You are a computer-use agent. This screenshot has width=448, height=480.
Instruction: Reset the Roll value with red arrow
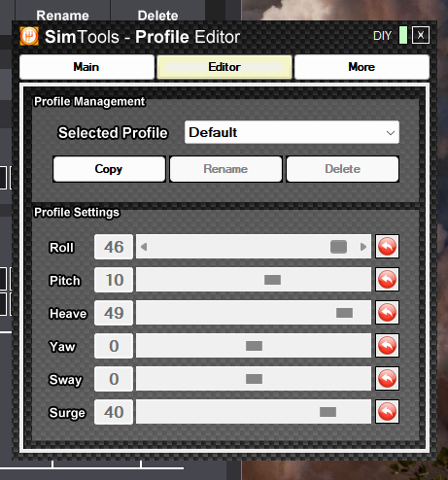point(387,247)
